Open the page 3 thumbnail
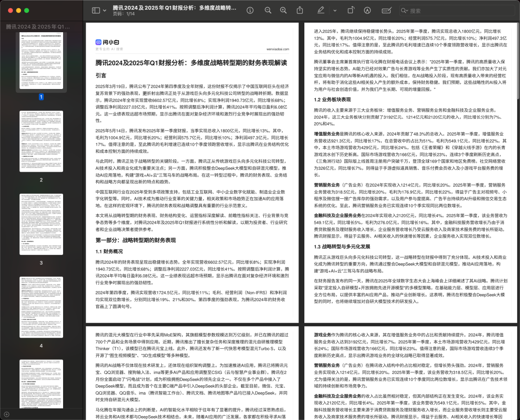The image size is (520, 420). pos(41,224)
